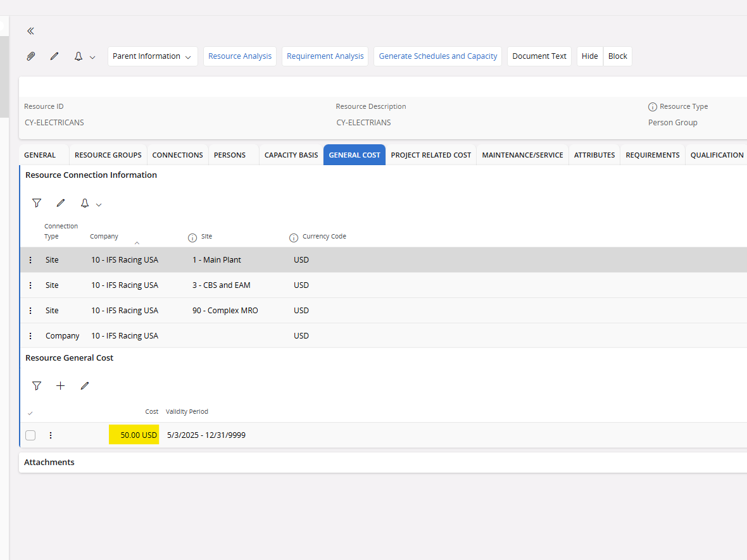Open row menu for 3 - CBS and EAM
This screenshot has height=560, width=747.
point(30,285)
